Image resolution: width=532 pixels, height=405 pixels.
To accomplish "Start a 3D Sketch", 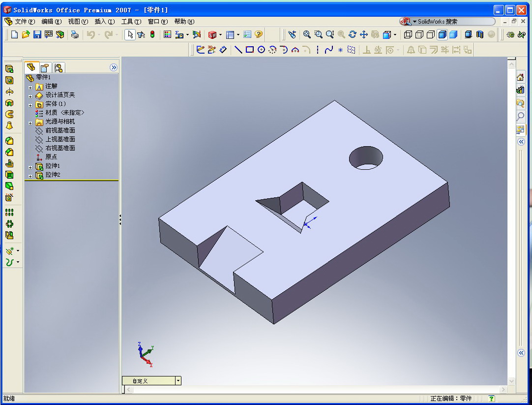I will pyautogui.click(x=212, y=50).
